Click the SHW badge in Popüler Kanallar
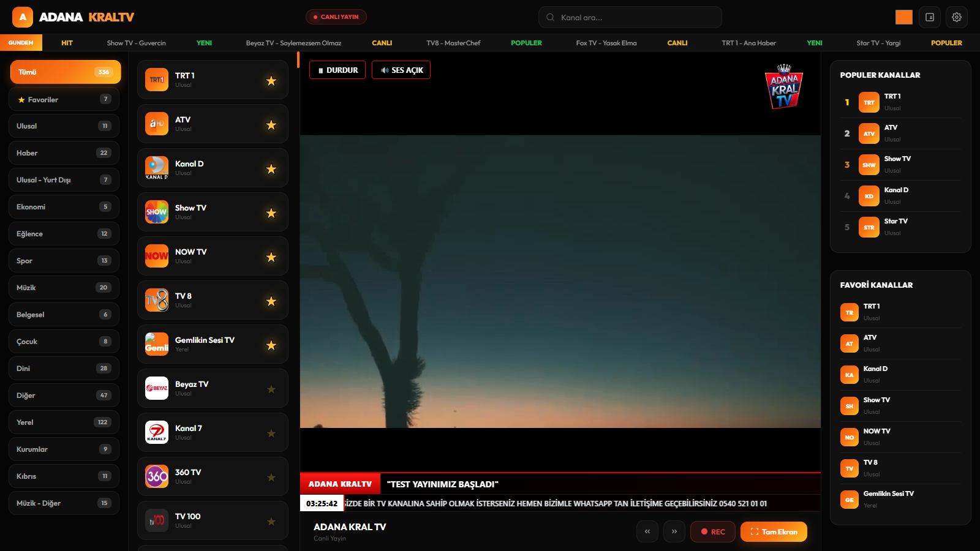980x551 pixels. [x=869, y=165]
